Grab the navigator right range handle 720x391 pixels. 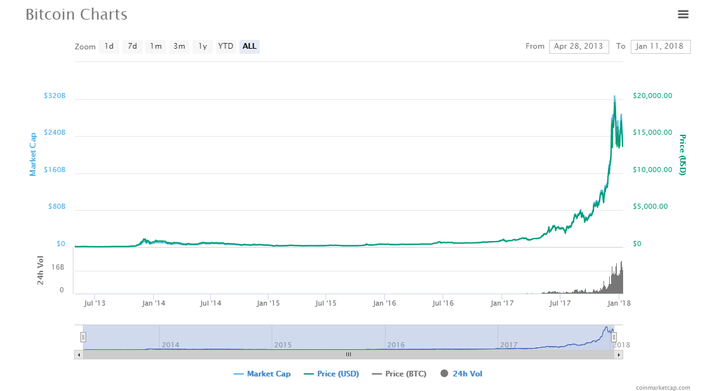tap(614, 337)
